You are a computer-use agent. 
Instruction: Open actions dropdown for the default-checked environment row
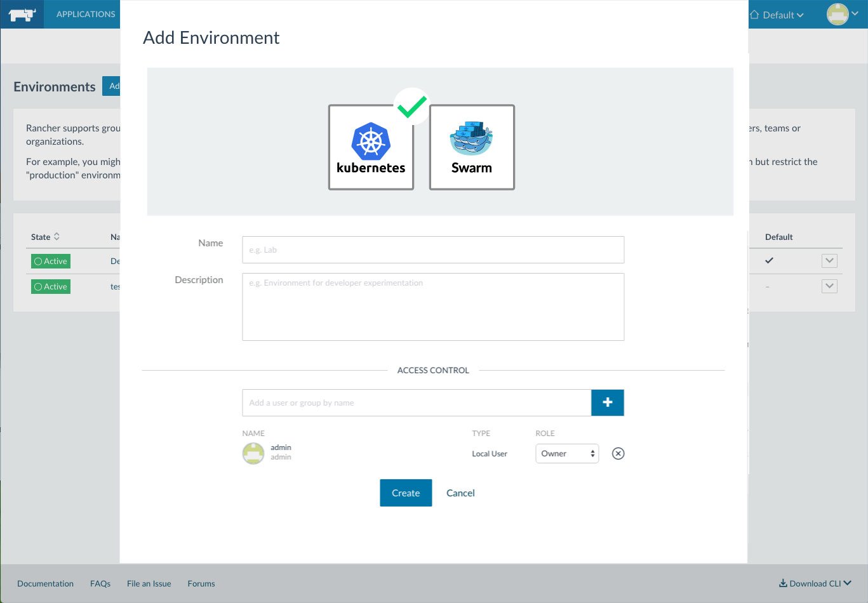click(x=829, y=261)
